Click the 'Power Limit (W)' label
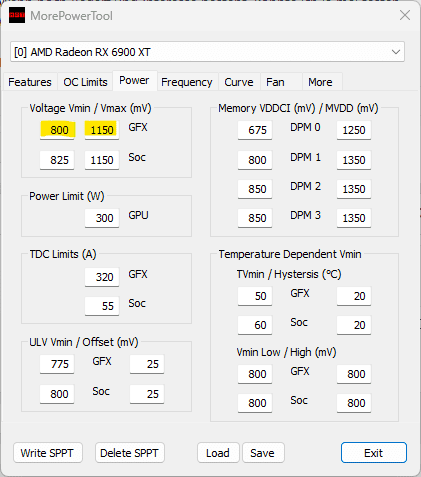 click(x=67, y=196)
